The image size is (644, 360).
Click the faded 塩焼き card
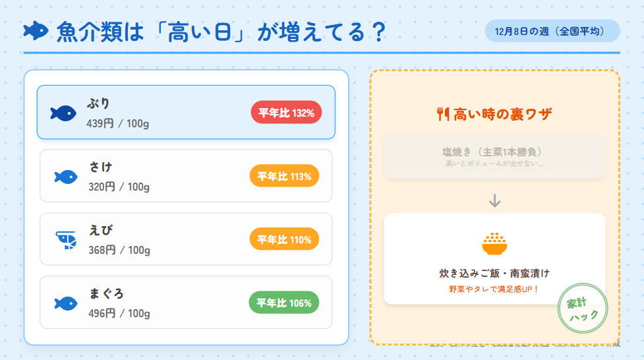494,156
